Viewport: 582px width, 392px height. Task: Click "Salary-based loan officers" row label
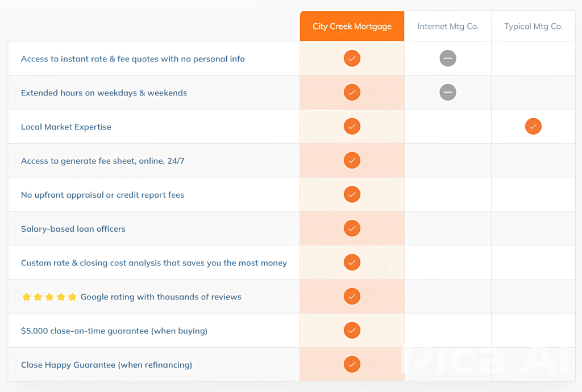(73, 229)
